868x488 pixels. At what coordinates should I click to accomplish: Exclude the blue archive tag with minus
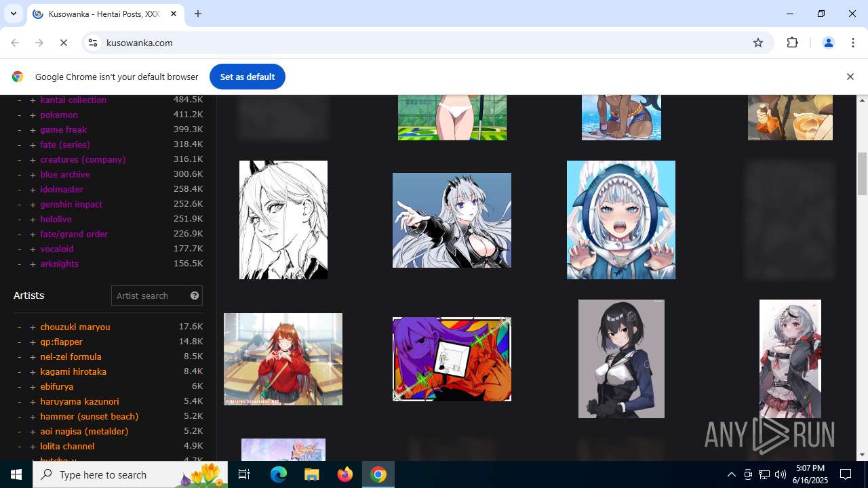[19, 175]
